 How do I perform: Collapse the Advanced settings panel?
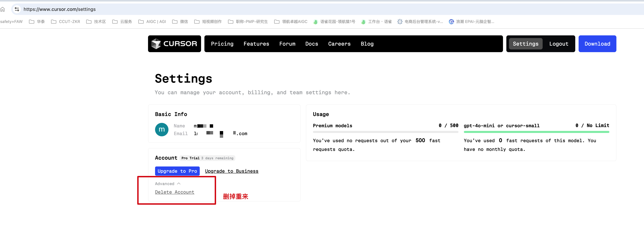[x=168, y=184]
